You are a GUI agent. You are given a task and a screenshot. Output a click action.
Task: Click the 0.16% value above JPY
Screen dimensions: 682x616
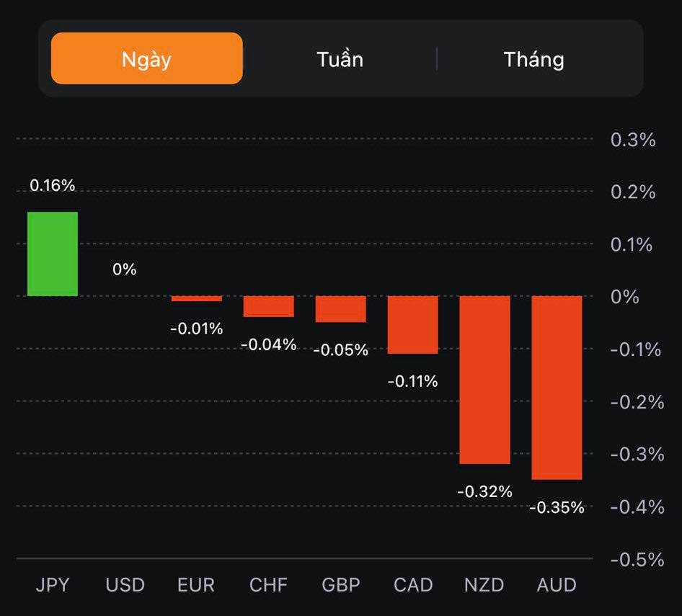click(53, 185)
